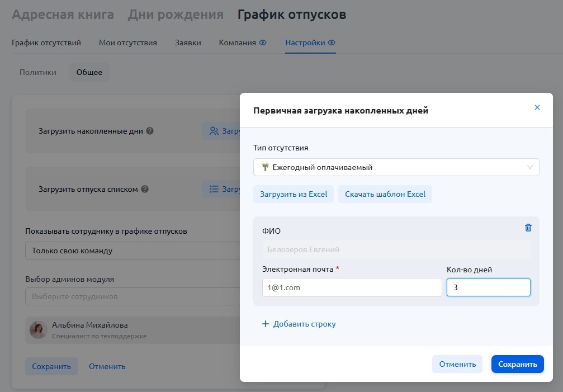Focus the Электронная почта input field
563x392 pixels.
pyautogui.click(x=352, y=287)
